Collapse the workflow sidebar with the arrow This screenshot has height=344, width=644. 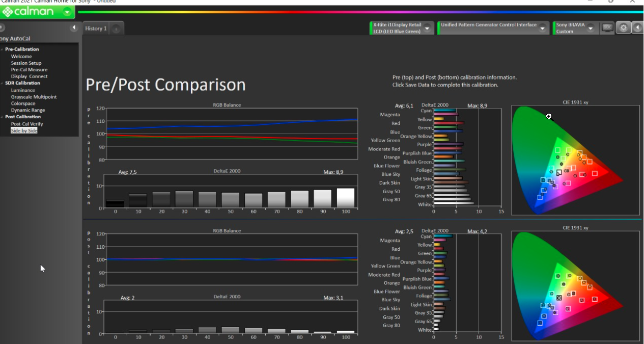[x=74, y=28]
